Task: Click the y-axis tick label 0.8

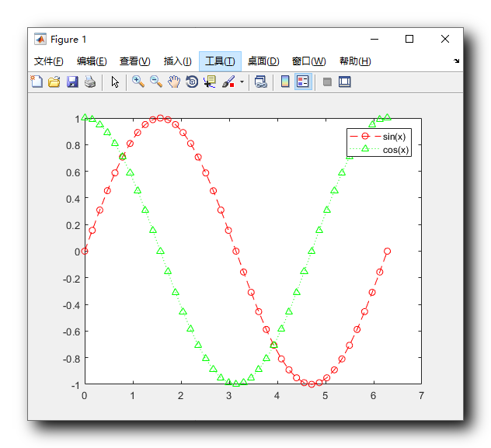Action: tap(73, 145)
